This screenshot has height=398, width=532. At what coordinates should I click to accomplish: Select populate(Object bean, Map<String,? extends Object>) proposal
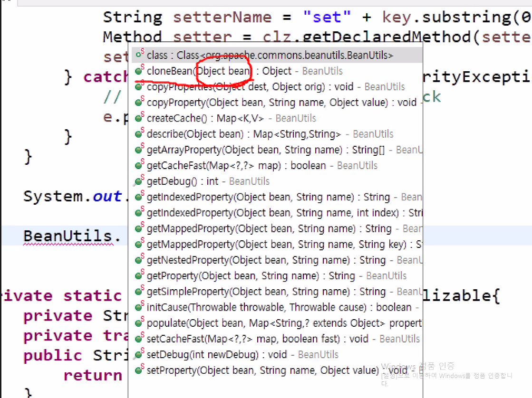tap(277, 323)
